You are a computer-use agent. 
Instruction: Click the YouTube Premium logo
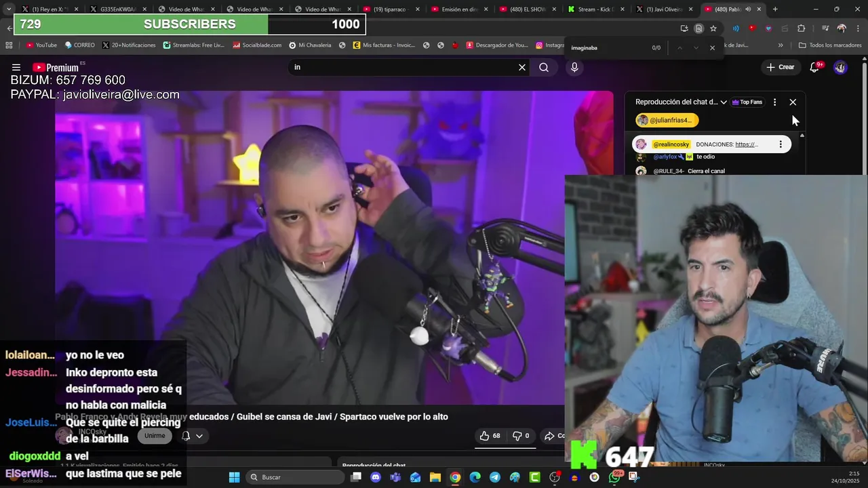click(x=57, y=67)
